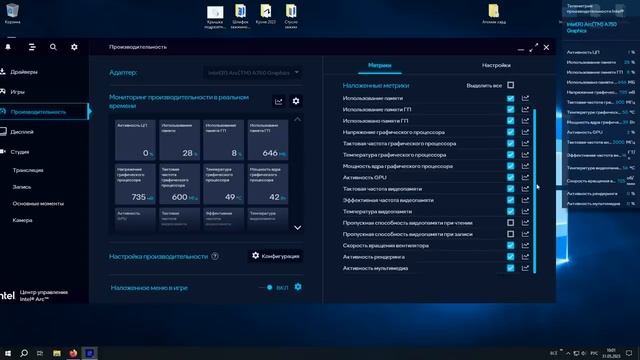640x360 pixels.
Task: Switch to the Метрики tab
Action: 380,65
